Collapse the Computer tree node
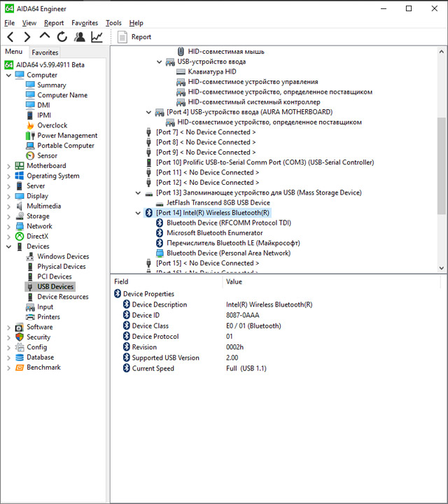This screenshot has width=448, height=504. pos(8,75)
